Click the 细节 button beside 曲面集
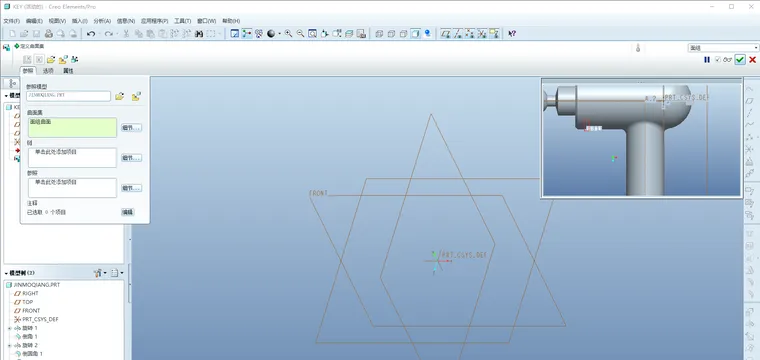 pos(131,128)
